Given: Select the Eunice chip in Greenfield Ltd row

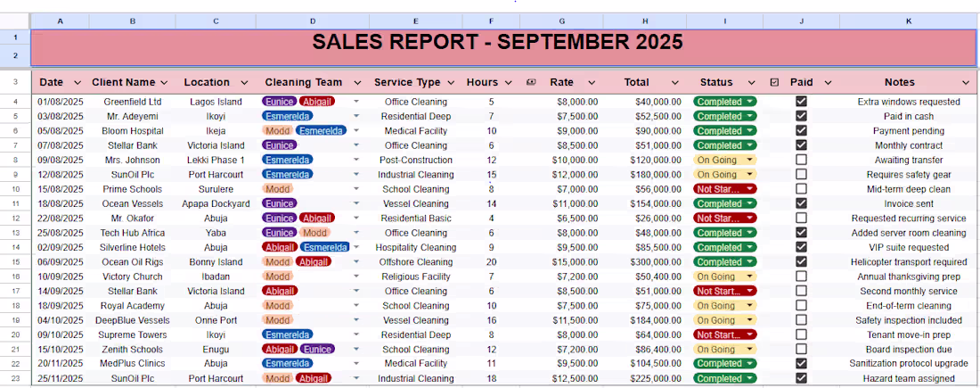Looking at the screenshot, I should (x=279, y=102).
